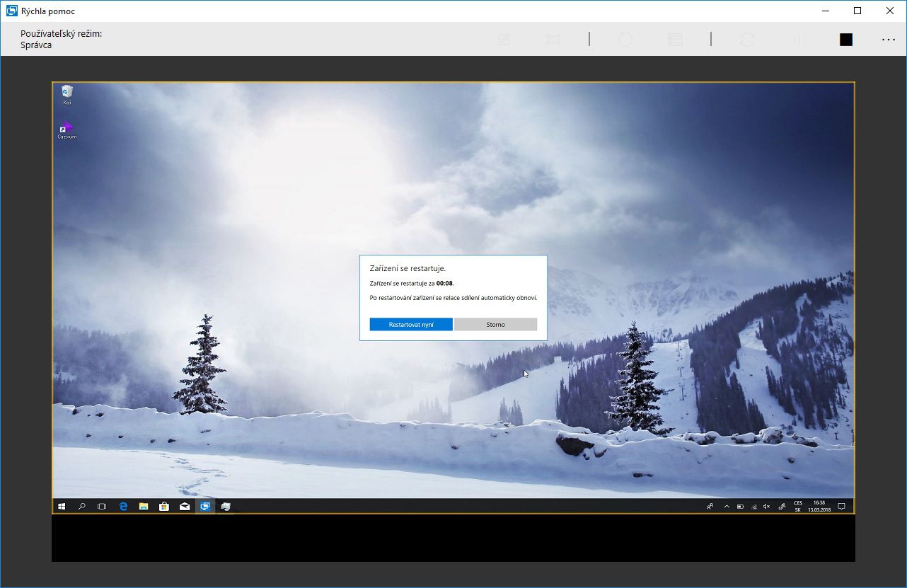Open File Explorer from the remote taskbar
Viewport: 907px width, 588px height.
(x=144, y=507)
